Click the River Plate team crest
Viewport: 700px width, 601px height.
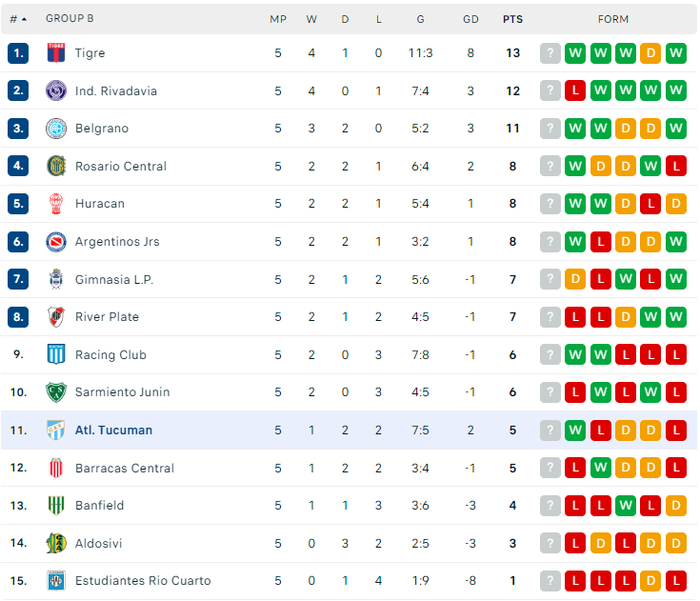pos(56,317)
